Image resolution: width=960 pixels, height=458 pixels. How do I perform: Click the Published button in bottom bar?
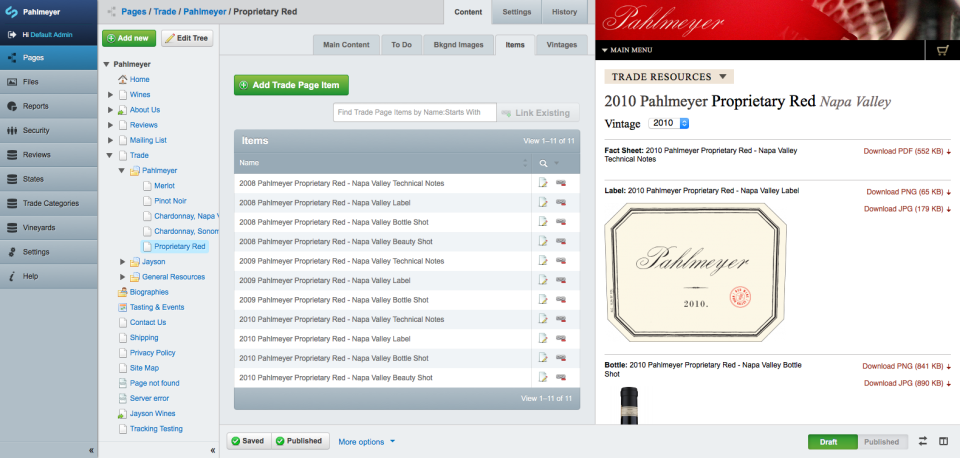[x=300, y=441]
